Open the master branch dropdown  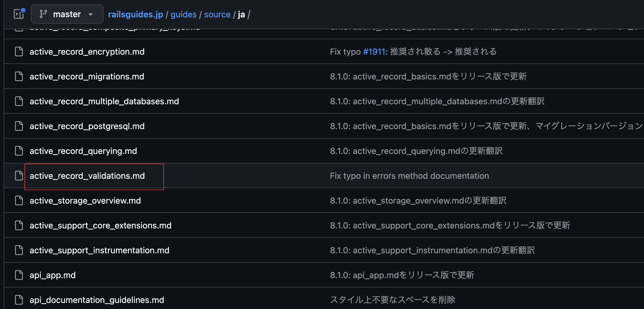click(67, 14)
